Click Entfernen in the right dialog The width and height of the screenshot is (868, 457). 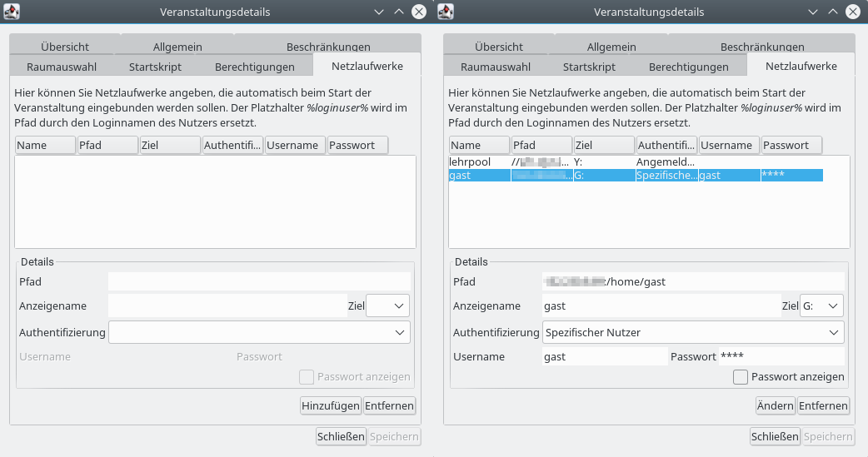point(823,406)
